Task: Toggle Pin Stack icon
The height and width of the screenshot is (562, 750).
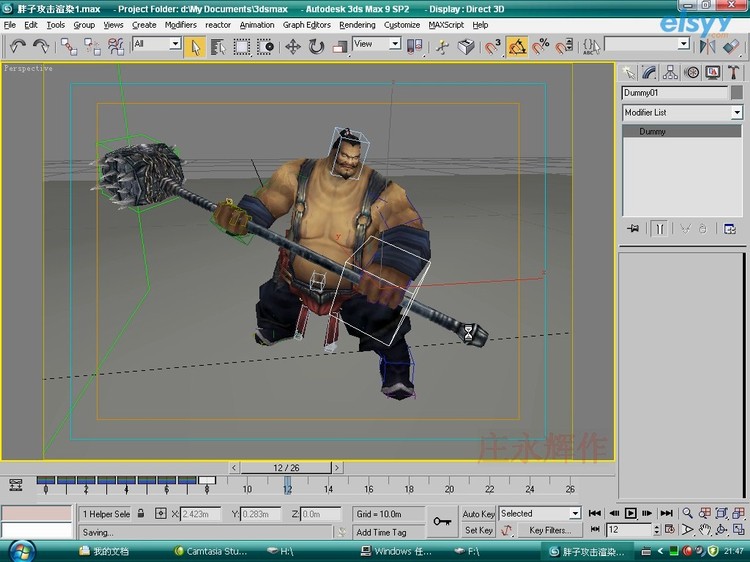Action: [632, 229]
